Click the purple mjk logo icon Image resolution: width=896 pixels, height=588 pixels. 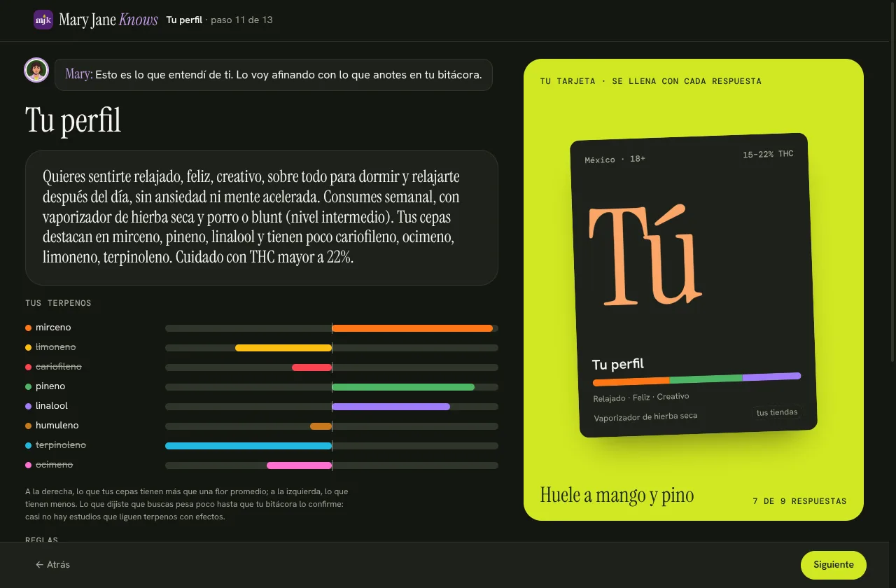[x=43, y=20]
